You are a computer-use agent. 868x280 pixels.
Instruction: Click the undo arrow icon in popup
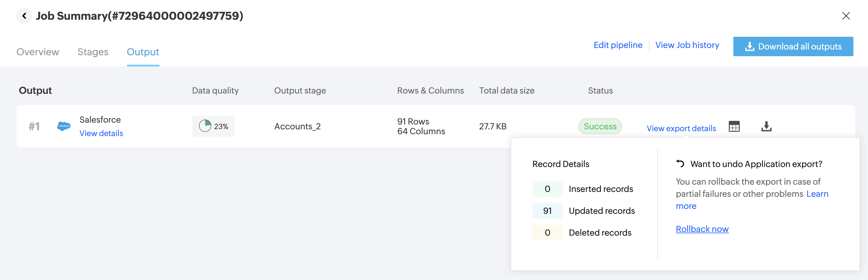(680, 164)
